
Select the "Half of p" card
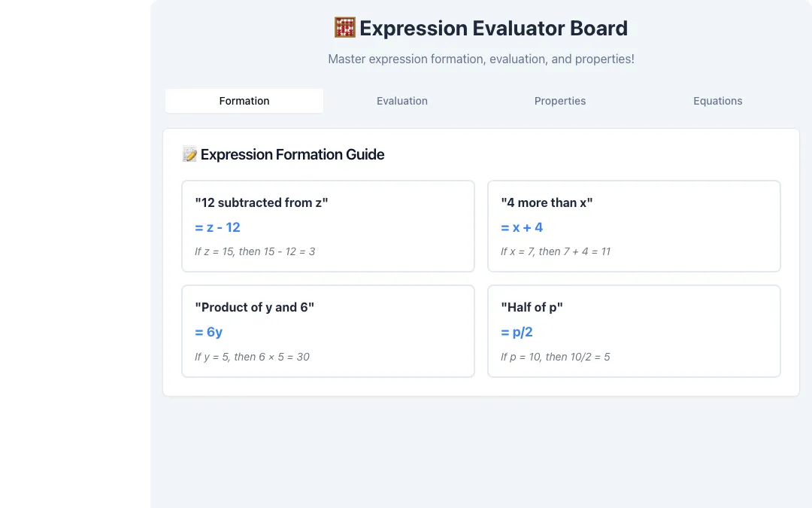[634, 331]
